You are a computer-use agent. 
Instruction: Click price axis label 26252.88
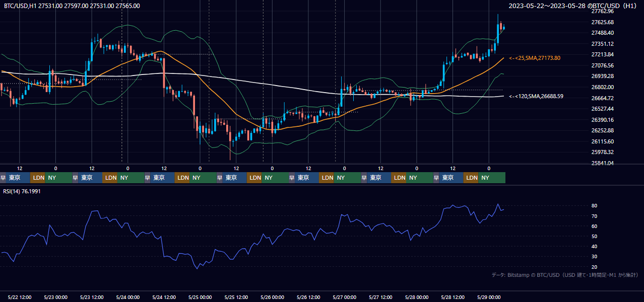(x=602, y=130)
